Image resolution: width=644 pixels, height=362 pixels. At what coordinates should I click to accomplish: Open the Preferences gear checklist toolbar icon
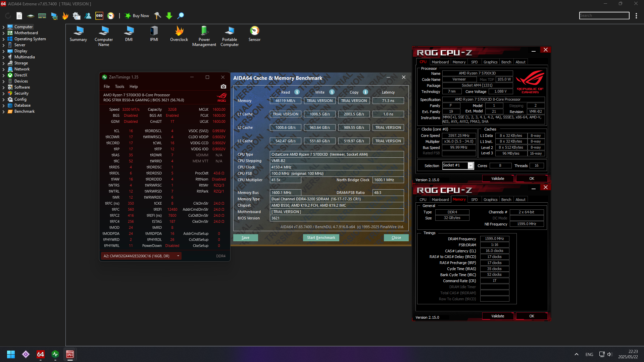pos(77,16)
